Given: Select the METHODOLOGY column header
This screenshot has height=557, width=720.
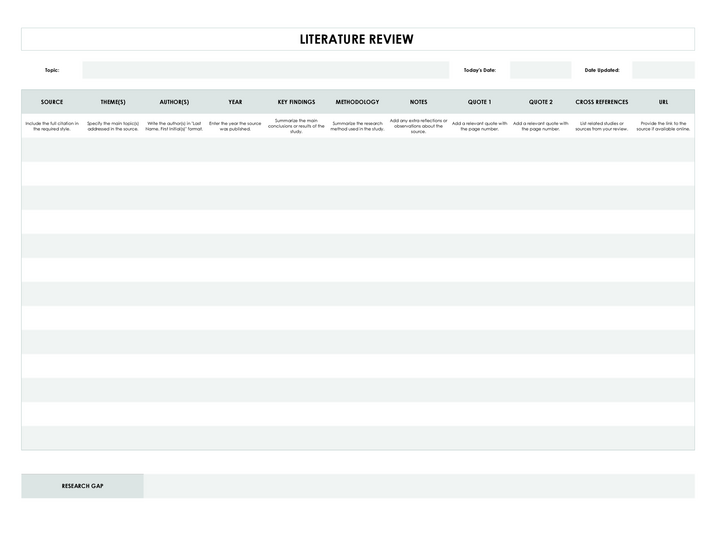Looking at the screenshot, I should pyautogui.click(x=357, y=102).
